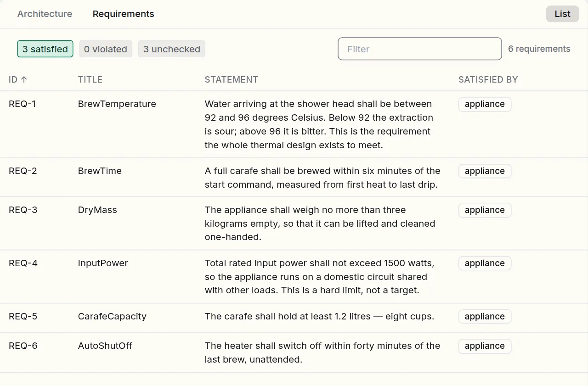
Task: Focus the Filter input field
Action: (420, 49)
